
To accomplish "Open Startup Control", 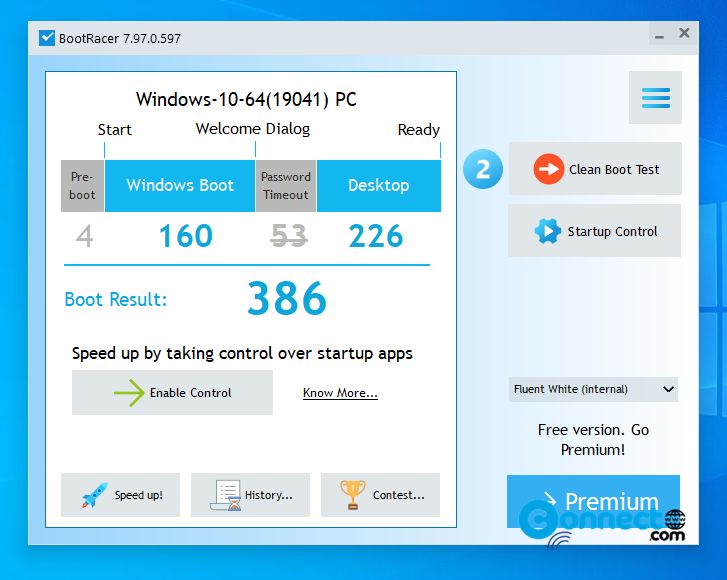I will (x=594, y=230).
